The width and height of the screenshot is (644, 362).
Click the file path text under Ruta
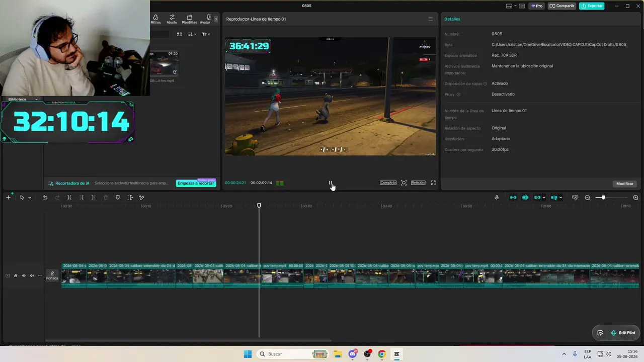559,45
